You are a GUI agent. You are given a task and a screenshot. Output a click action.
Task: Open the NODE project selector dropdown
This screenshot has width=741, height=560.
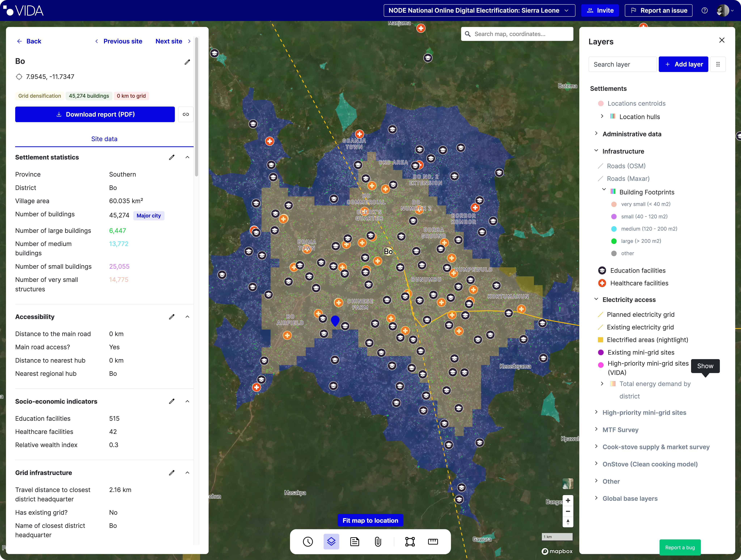tap(479, 10)
